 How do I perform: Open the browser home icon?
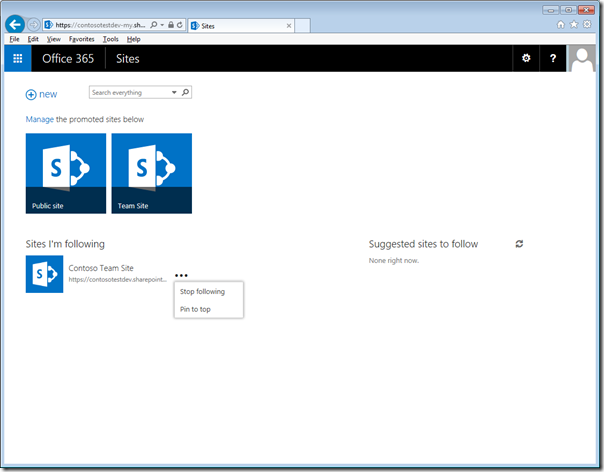coord(561,25)
